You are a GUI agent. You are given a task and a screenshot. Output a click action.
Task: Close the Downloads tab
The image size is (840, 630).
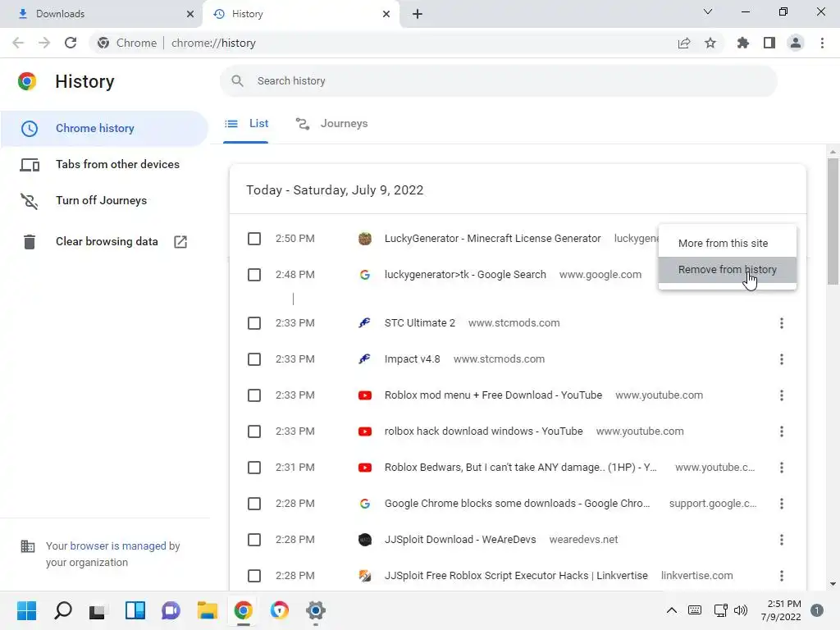pyautogui.click(x=190, y=14)
